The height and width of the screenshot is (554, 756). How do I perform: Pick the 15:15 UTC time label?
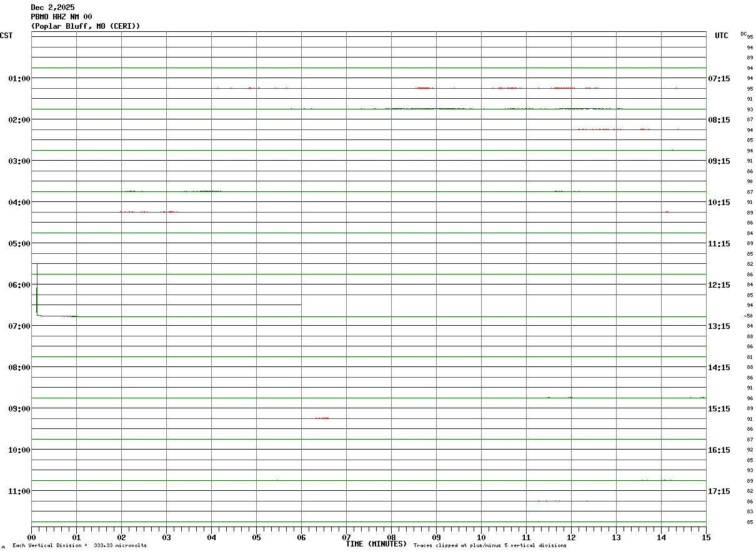click(x=719, y=408)
